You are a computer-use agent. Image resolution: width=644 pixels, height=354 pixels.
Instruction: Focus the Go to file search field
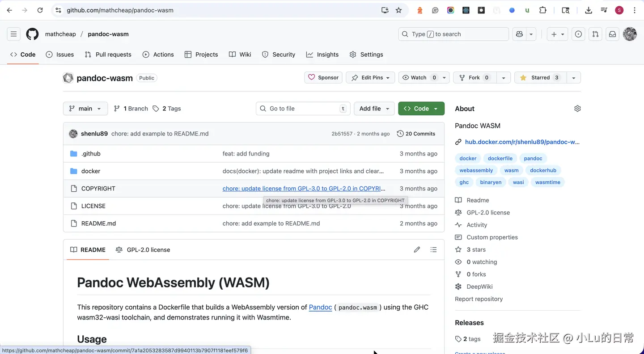pos(303,109)
